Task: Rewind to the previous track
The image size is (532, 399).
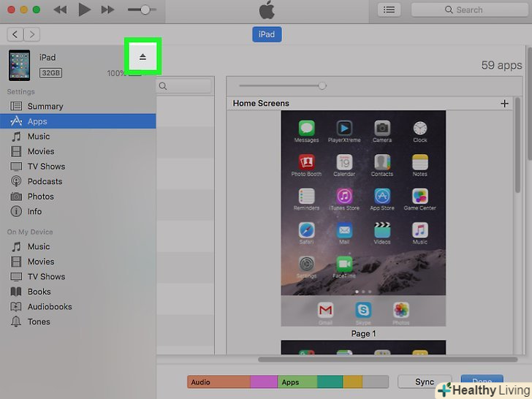Action: [x=60, y=9]
